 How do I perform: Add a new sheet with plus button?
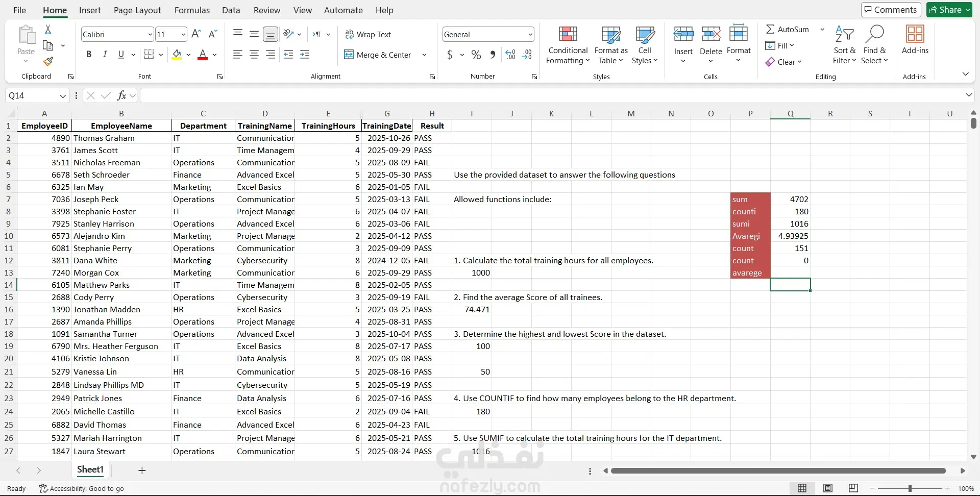(142, 470)
